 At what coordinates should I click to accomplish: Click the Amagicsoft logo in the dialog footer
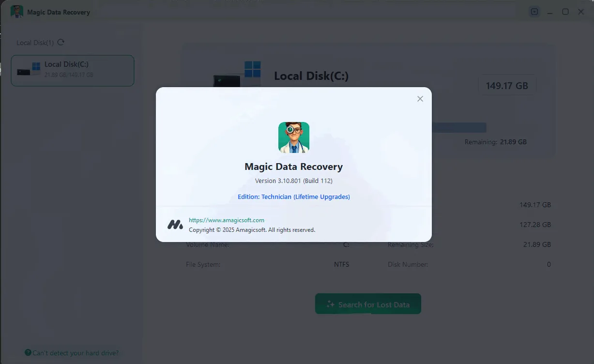tap(175, 225)
